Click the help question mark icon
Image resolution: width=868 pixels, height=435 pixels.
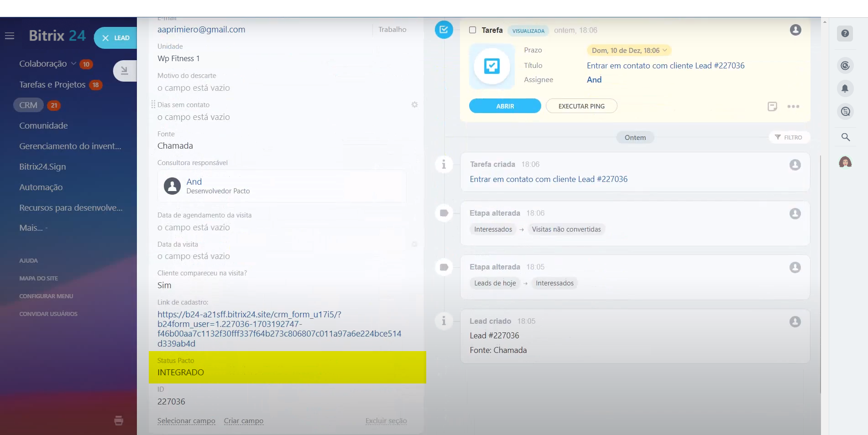[845, 33]
